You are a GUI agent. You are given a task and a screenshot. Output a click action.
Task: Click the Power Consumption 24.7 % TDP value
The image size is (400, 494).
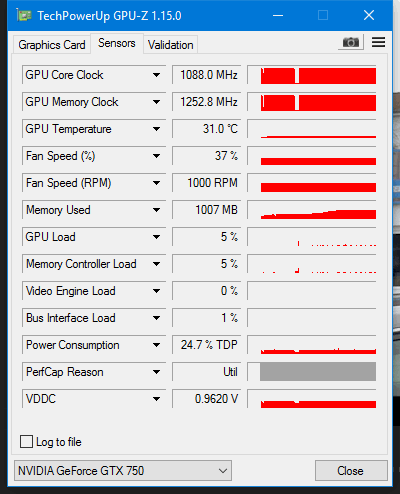pyautogui.click(x=207, y=345)
